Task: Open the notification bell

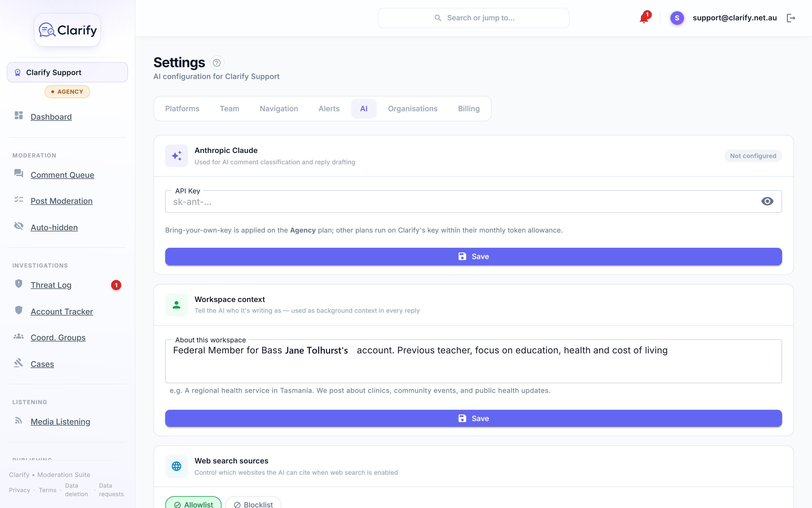Action: click(x=644, y=17)
